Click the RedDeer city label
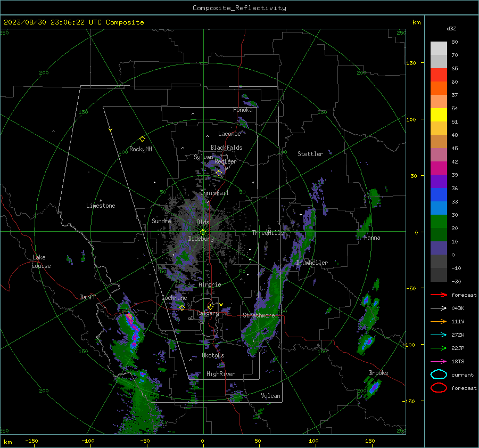 tap(226, 161)
